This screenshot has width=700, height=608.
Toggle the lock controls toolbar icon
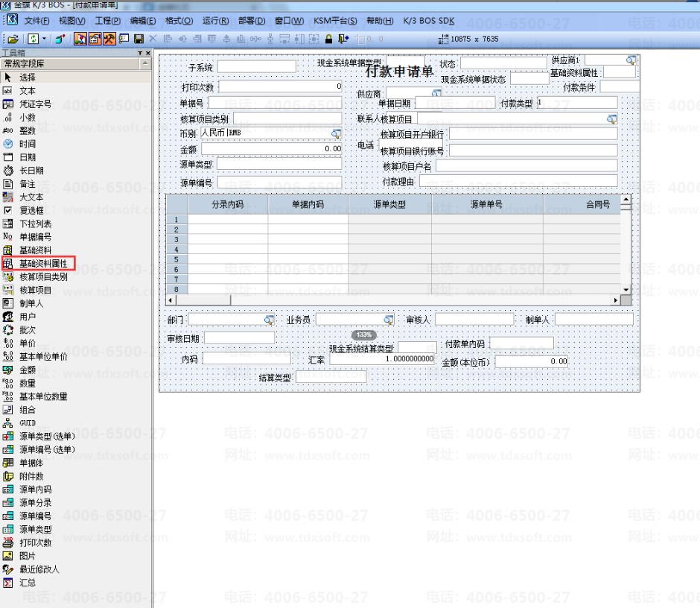click(x=328, y=39)
